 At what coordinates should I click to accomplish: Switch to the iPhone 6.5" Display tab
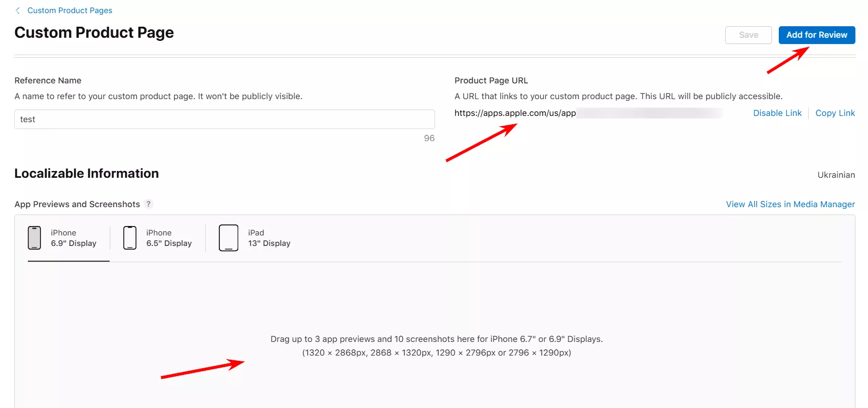(169, 238)
